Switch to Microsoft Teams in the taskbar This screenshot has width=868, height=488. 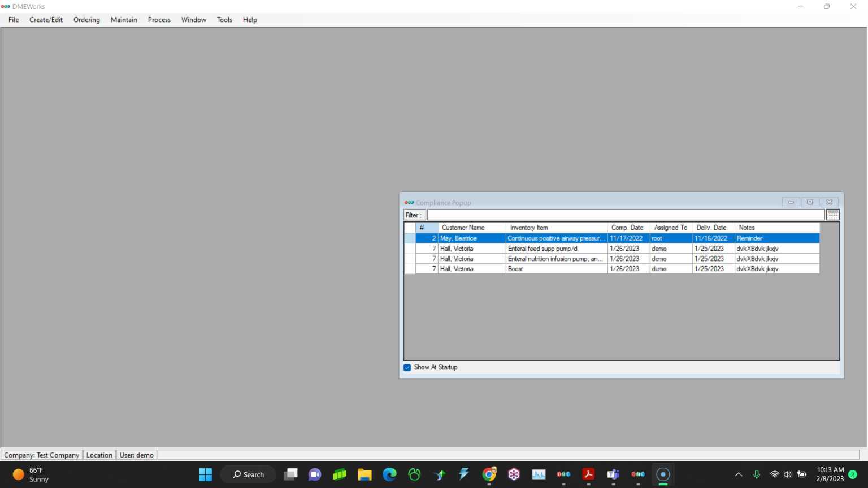[x=613, y=474]
